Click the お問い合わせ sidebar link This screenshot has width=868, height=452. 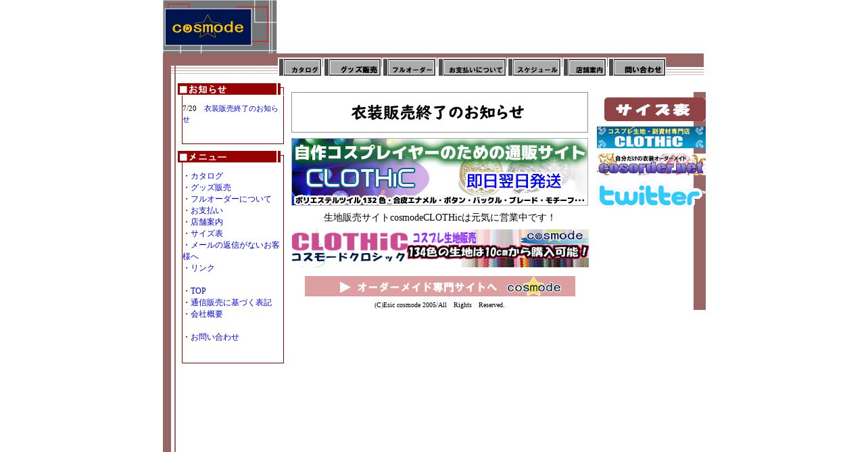214,337
